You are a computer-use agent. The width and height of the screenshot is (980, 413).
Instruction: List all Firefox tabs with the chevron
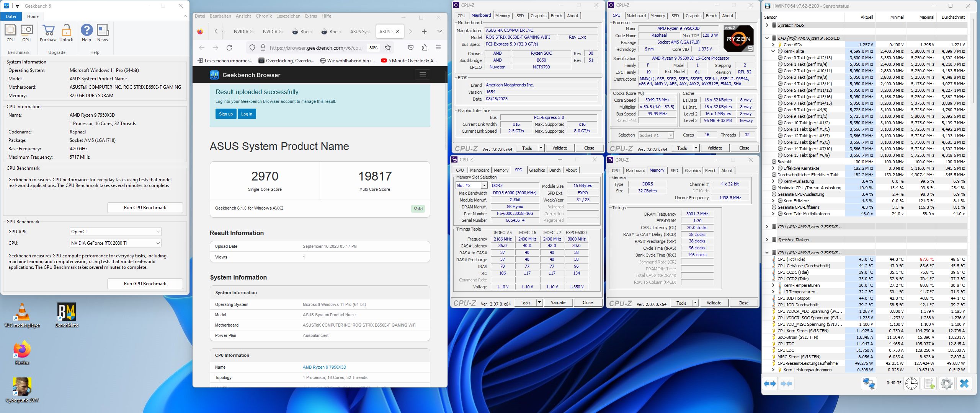tap(439, 31)
